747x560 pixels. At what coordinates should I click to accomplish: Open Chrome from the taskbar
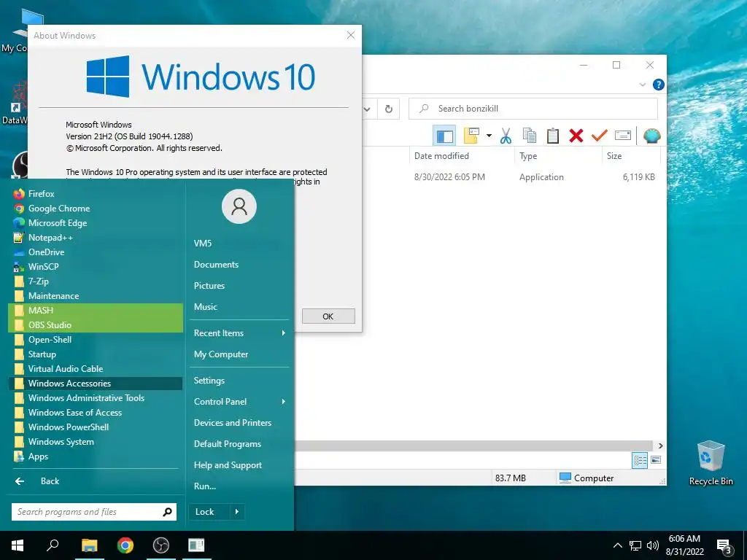(x=125, y=545)
